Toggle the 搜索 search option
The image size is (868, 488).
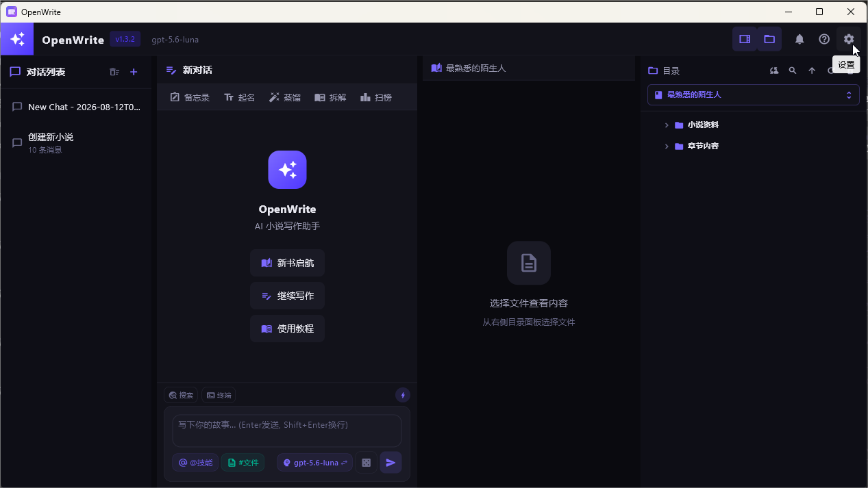coord(181,395)
